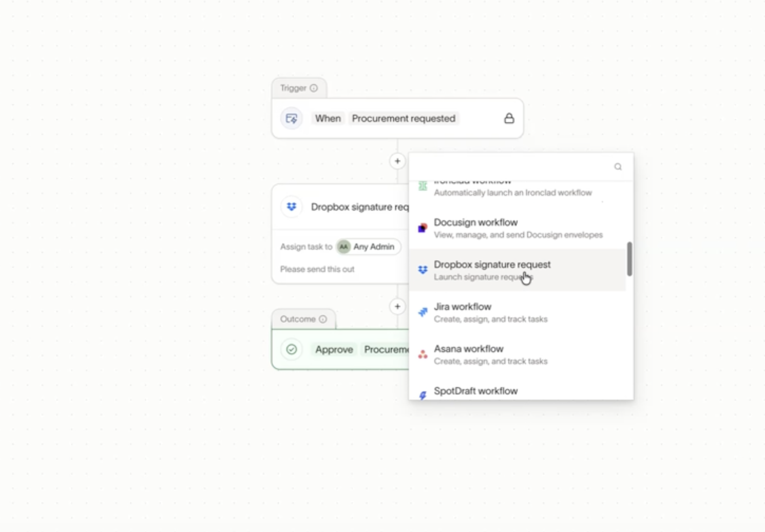Click the Jira logo icon

(x=423, y=312)
